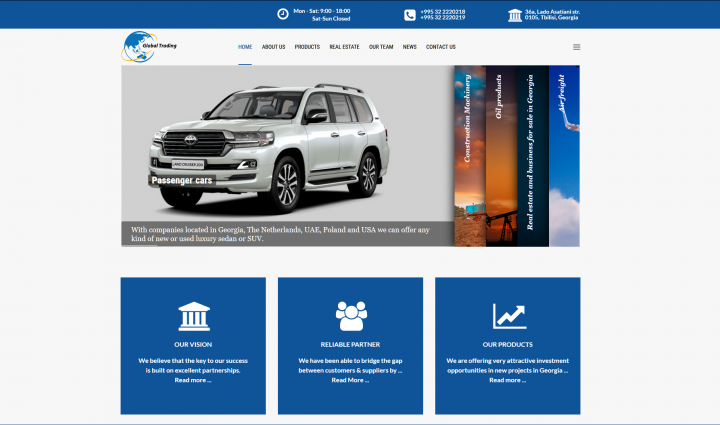Click the Passenger cars slide caption
The width and height of the screenshot is (720, 425).
(182, 180)
